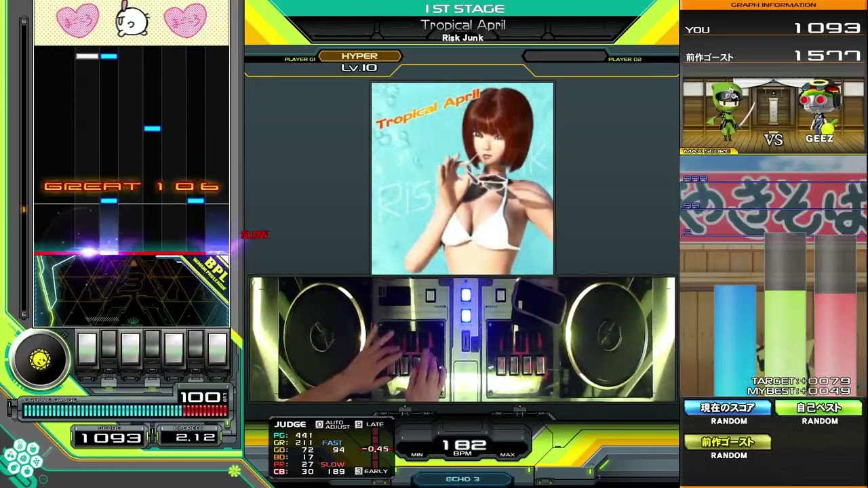Click the red SLOW timing indicator beside the lanes
This screenshot has width=868, height=488.
coord(255,235)
